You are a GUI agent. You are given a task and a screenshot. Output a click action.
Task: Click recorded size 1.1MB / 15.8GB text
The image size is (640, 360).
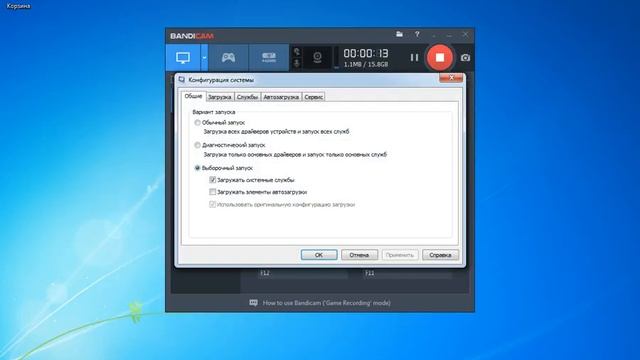click(x=366, y=64)
